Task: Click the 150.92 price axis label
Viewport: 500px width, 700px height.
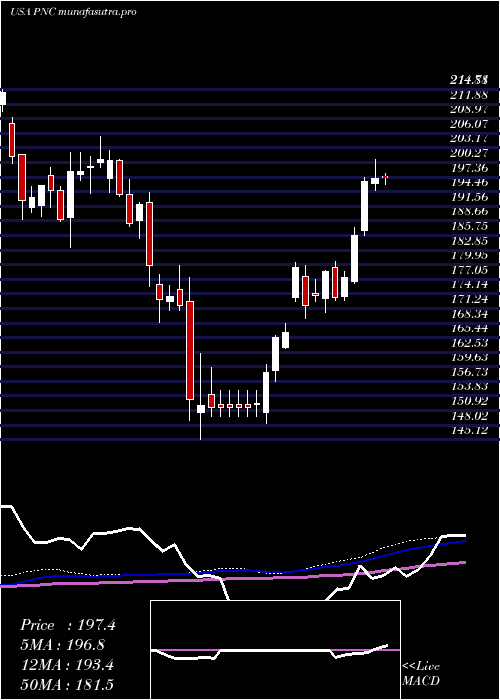Action: [x=468, y=401]
